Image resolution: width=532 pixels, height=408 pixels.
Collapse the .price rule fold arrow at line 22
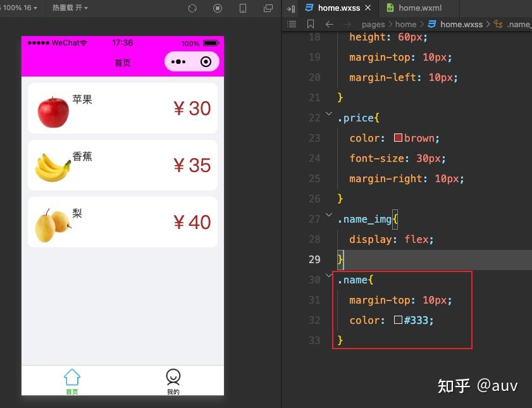(328, 114)
